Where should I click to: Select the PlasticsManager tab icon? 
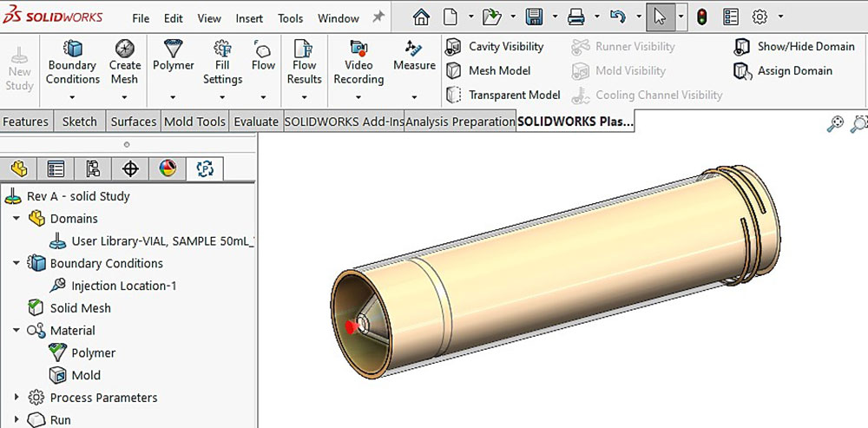[x=205, y=168]
